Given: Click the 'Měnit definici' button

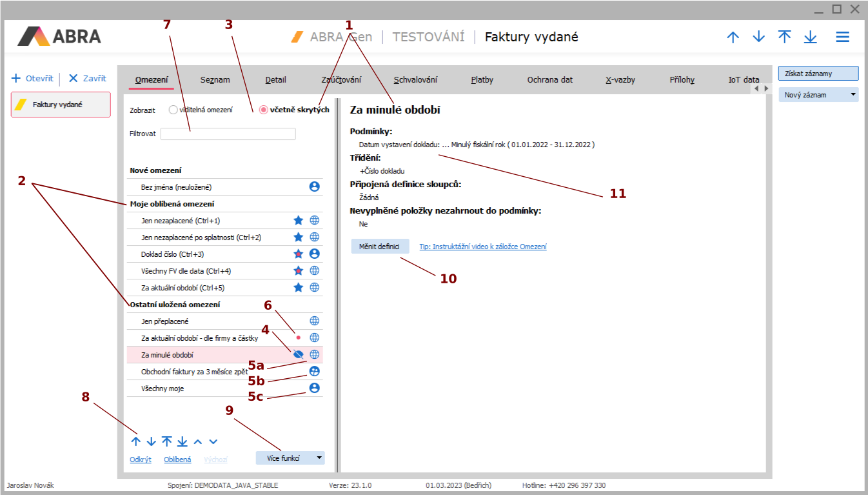Looking at the screenshot, I should tap(380, 246).
